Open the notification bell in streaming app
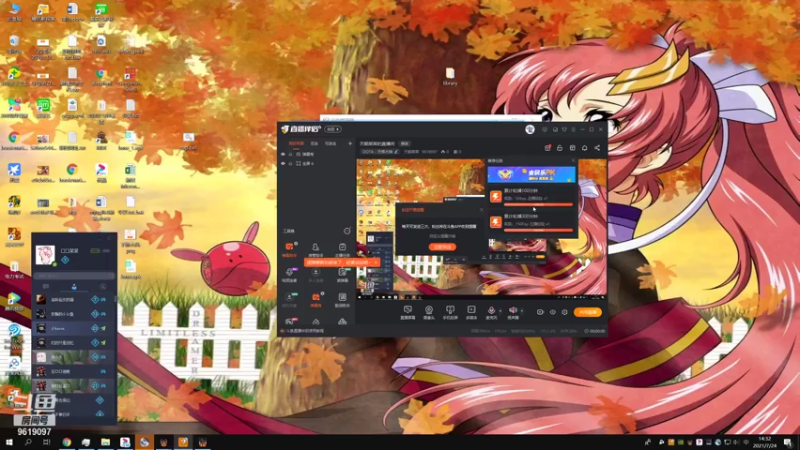This screenshot has width=800, height=450. point(585,148)
